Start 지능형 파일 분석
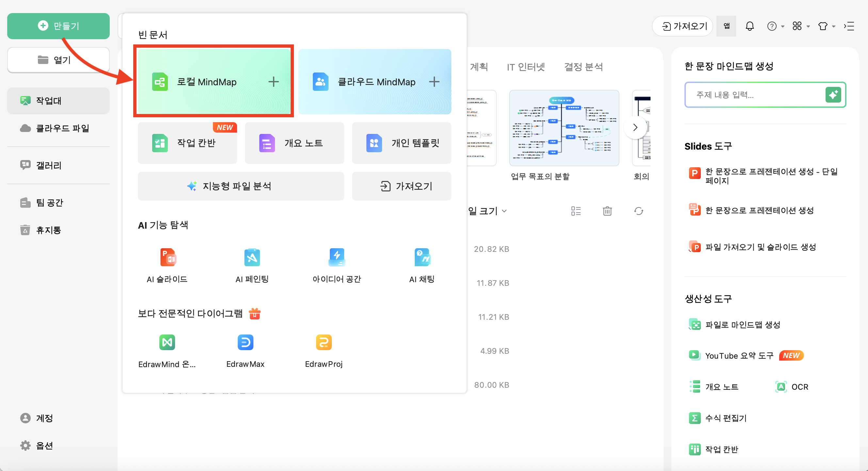The image size is (868, 471). 241,186
